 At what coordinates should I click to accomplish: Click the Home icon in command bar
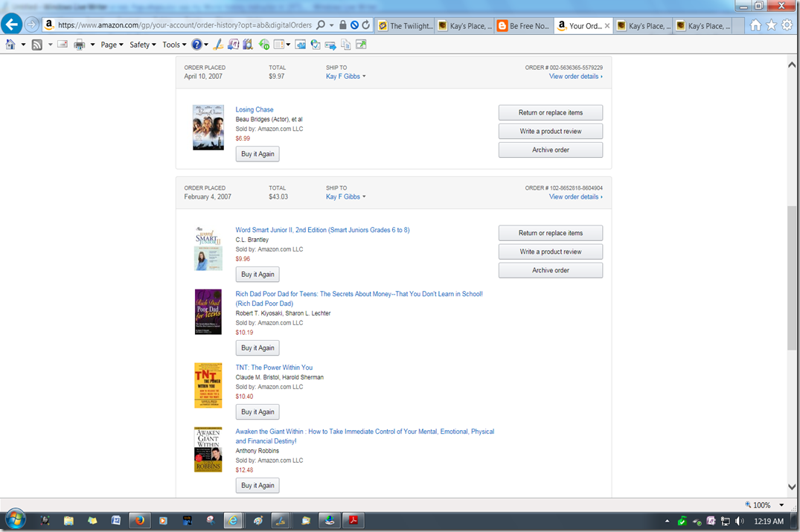click(x=10, y=45)
